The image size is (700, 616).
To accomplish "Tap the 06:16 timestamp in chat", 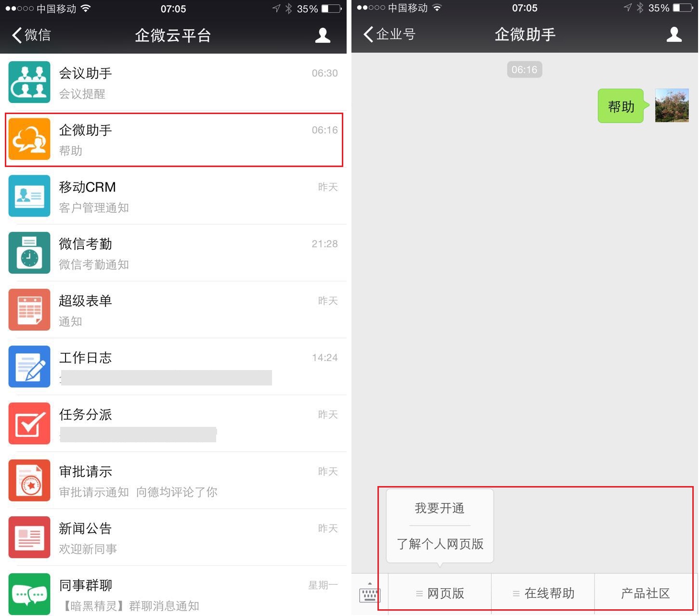I will click(x=524, y=70).
